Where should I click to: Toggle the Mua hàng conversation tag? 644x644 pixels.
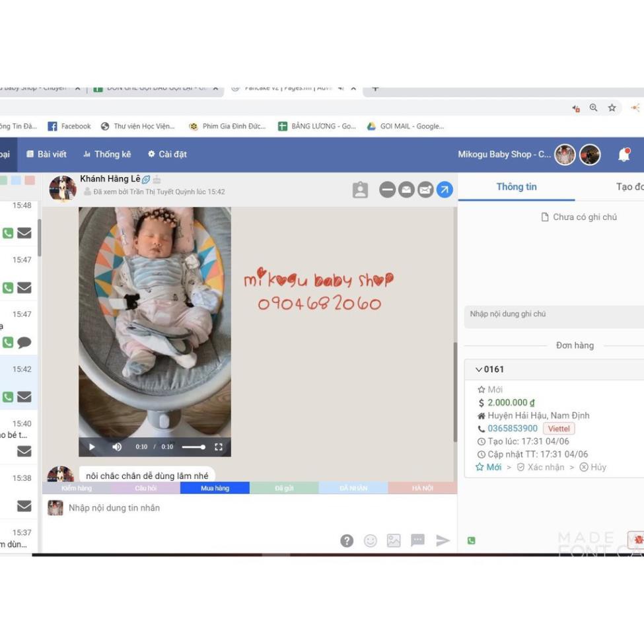[x=215, y=488]
